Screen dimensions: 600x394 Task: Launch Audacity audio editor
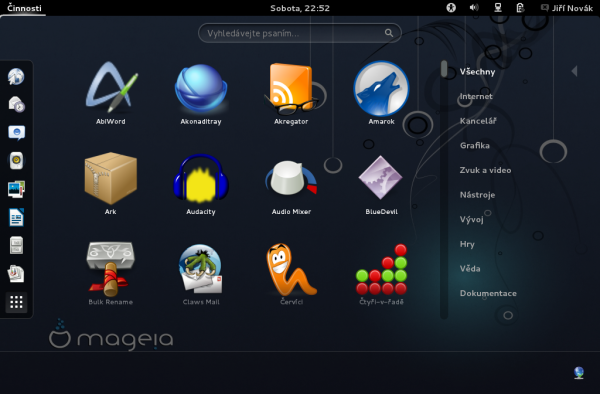point(201,184)
